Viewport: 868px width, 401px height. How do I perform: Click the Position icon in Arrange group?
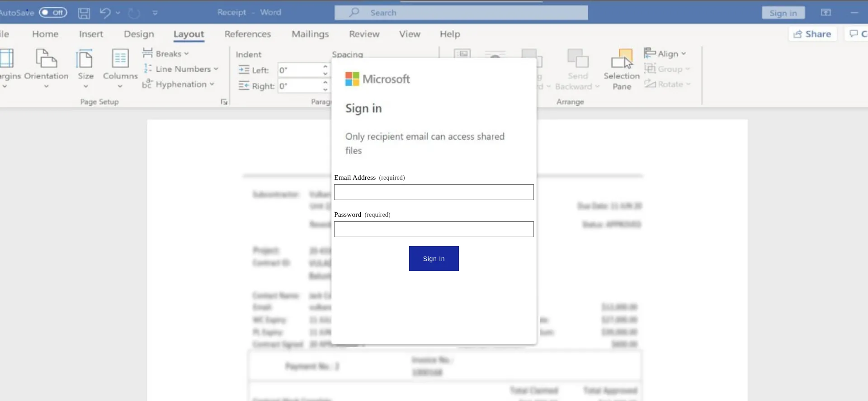462,54
